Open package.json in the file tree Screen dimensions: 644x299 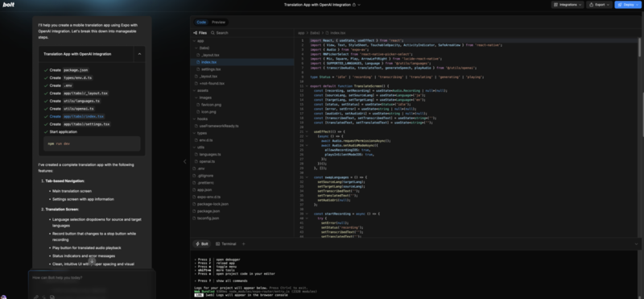click(x=242, y=211)
